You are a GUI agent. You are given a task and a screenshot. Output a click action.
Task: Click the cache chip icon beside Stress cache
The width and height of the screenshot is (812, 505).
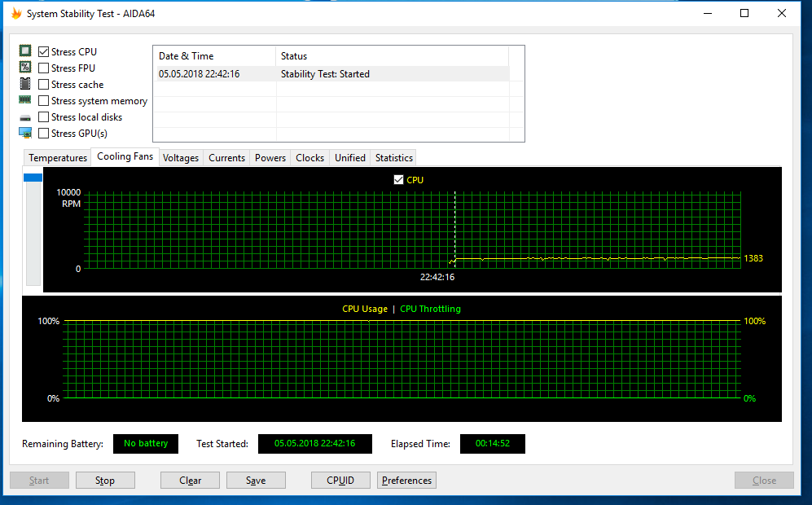pos(25,83)
